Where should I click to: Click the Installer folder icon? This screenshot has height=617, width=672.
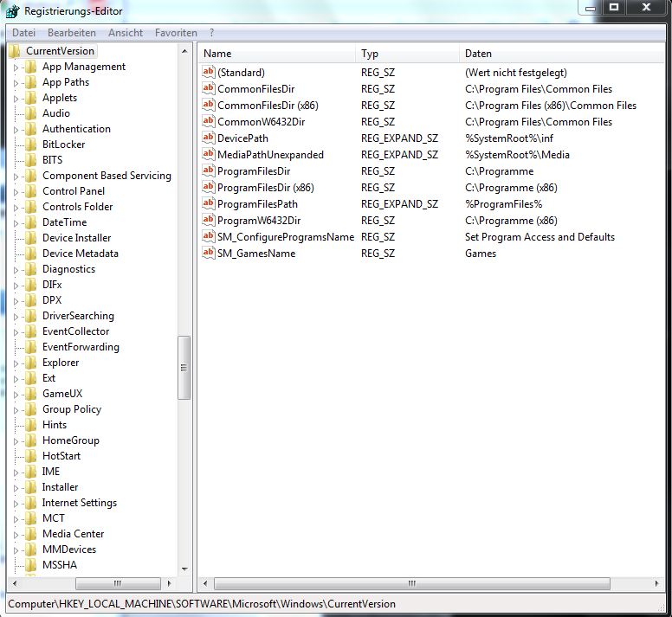(31, 487)
